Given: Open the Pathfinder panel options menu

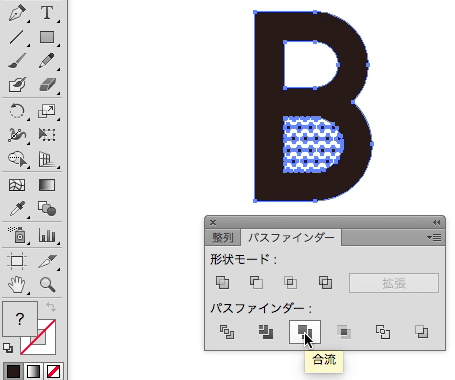Looking at the screenshot, I should [x=434, y=237].
